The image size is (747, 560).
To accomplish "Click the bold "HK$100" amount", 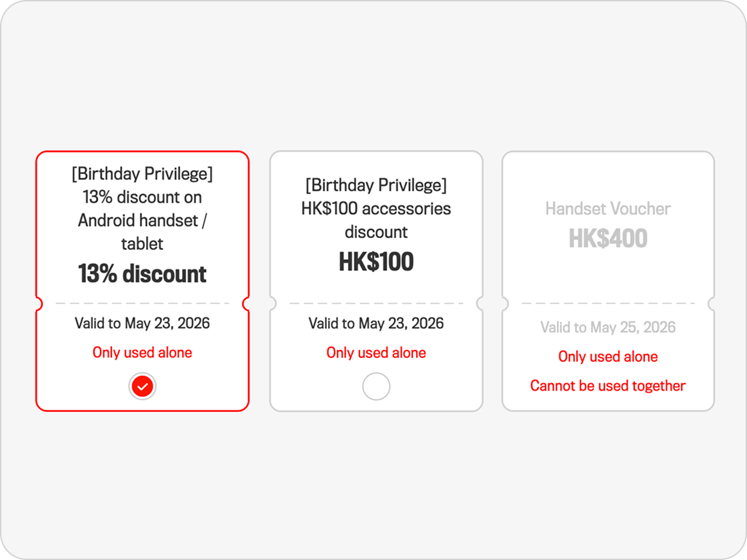I will [376, 262].
